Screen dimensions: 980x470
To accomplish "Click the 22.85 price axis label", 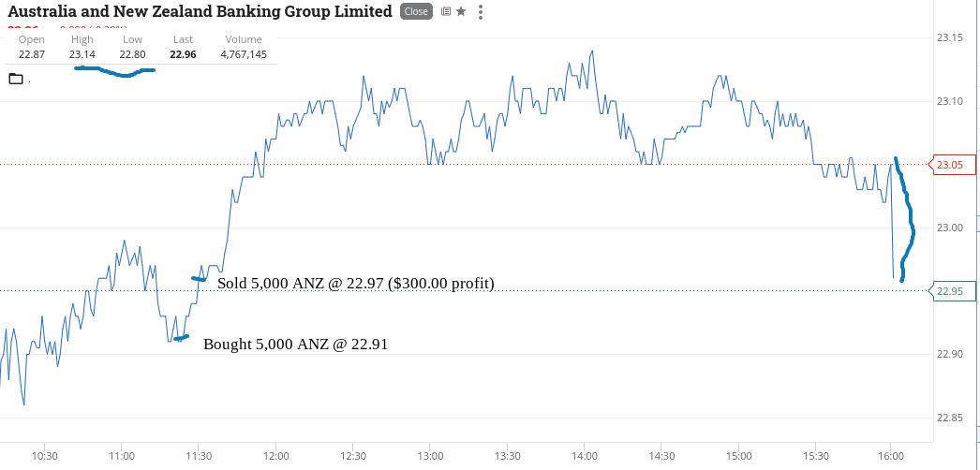I will (949, 418).
